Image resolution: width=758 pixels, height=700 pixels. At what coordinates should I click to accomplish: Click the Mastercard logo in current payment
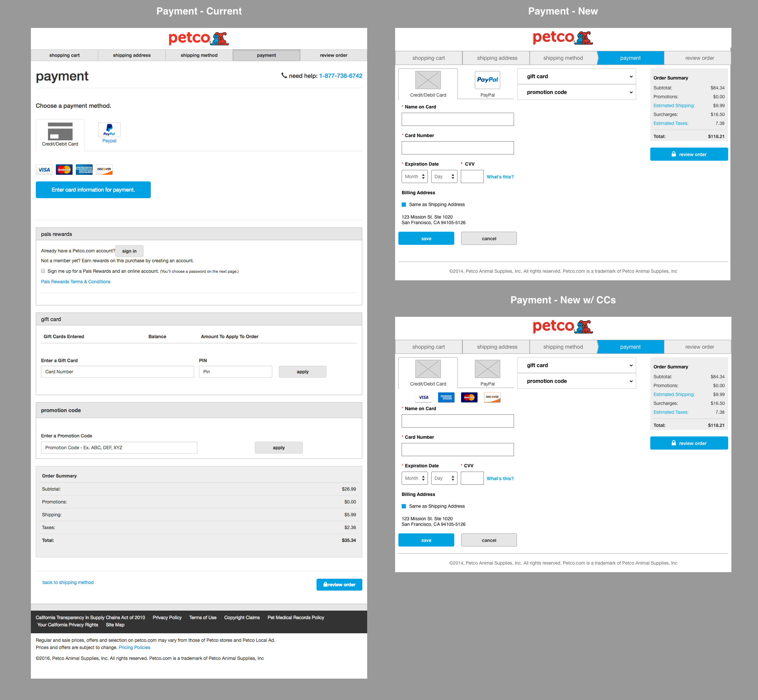(x=64, y=170)
